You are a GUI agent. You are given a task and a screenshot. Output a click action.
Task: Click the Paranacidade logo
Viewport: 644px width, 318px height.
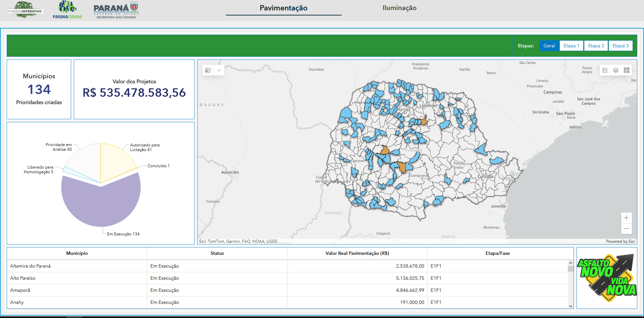[67, 10]
